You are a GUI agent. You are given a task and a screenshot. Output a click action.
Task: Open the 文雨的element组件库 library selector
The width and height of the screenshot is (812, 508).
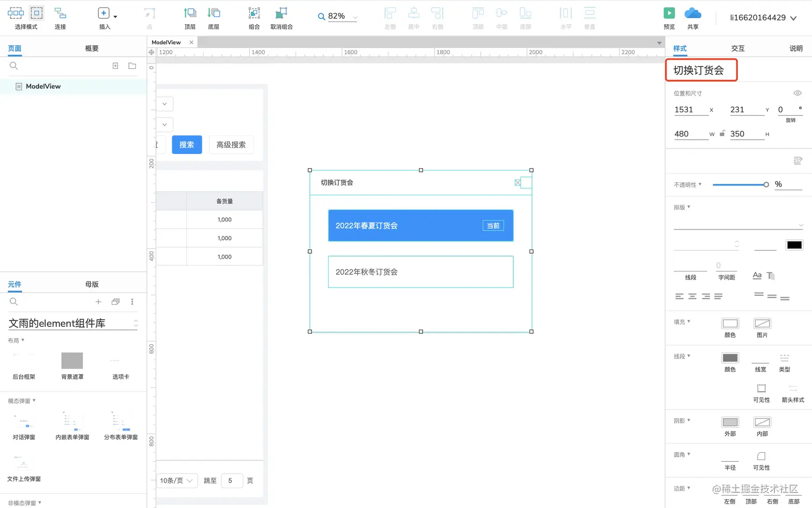[73, 323]
